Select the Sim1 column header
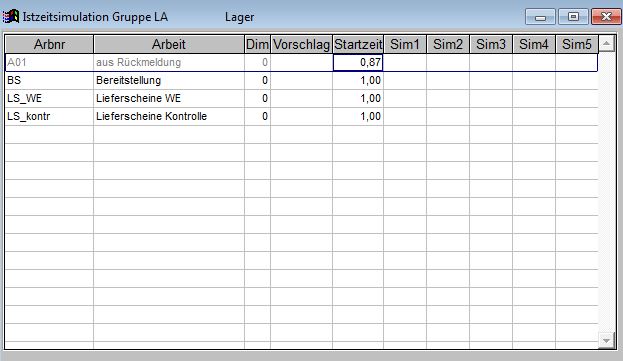The width and height of the screenshot is (623, 361). 405,44
